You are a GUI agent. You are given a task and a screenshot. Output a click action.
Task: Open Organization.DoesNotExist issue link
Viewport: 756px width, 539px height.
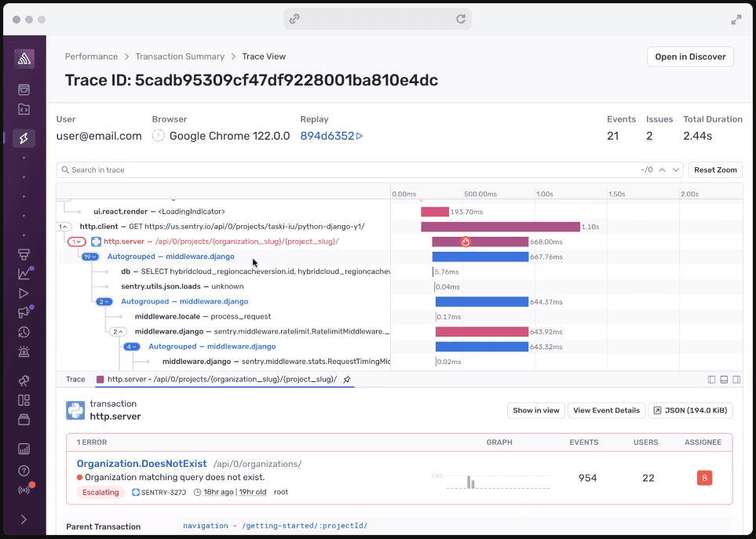pos(142,464)
